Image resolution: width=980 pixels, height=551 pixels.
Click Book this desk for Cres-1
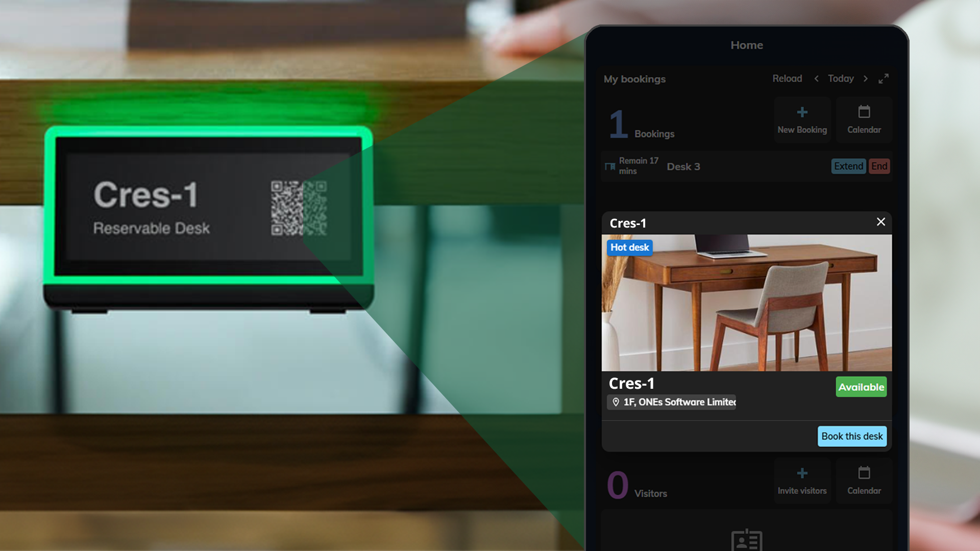[851, 436]
